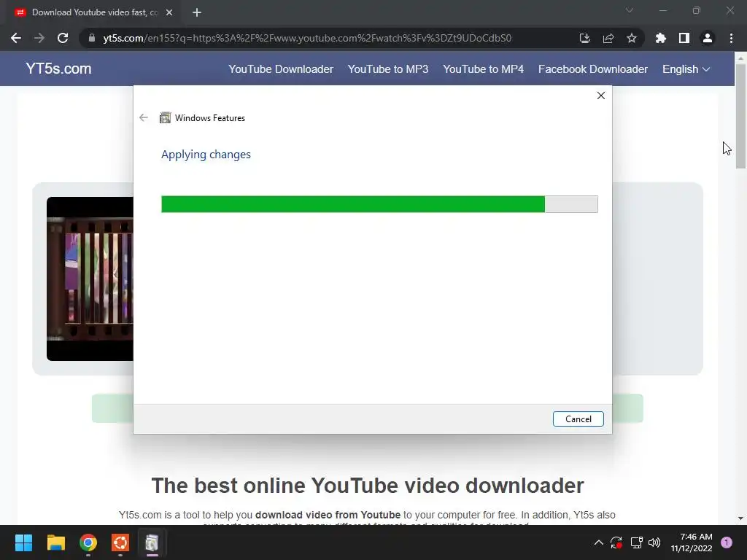Viewport: 747px width, 560px height.
Task: Close the Windows Features dialog
Action: [601, 96]
